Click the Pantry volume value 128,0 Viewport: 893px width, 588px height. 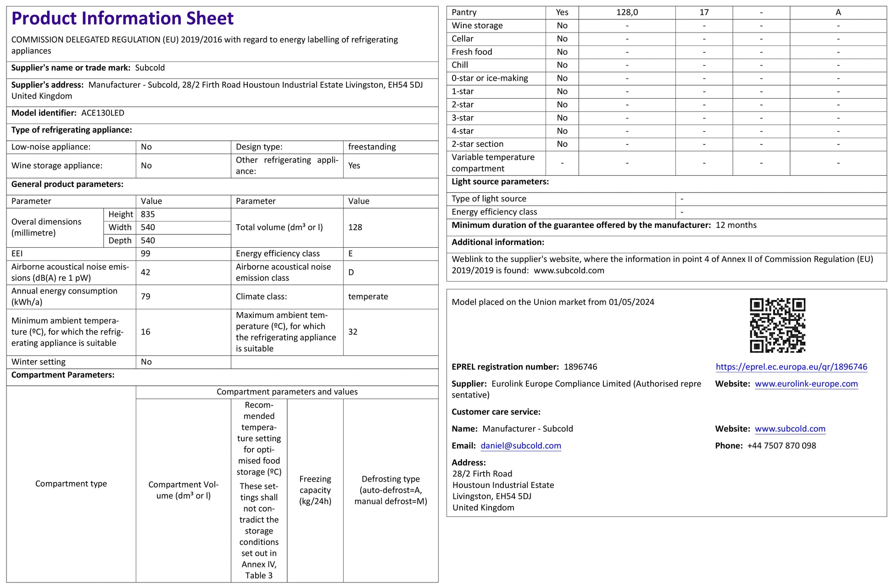[x=627, y=12]
